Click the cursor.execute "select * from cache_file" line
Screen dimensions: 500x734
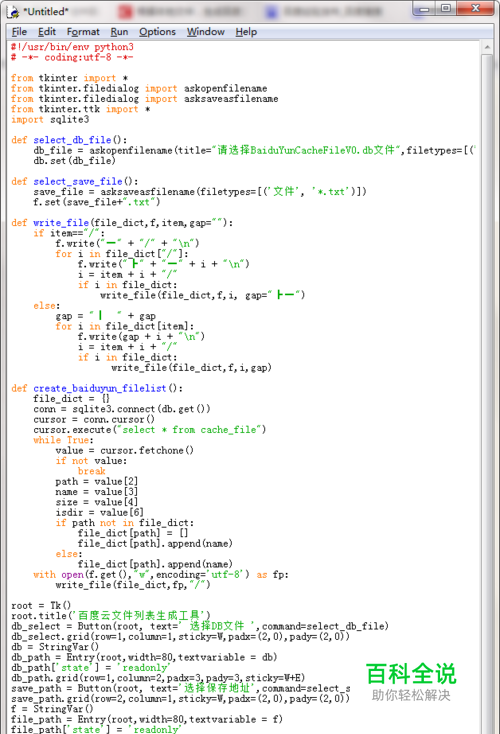coord(150,430)
